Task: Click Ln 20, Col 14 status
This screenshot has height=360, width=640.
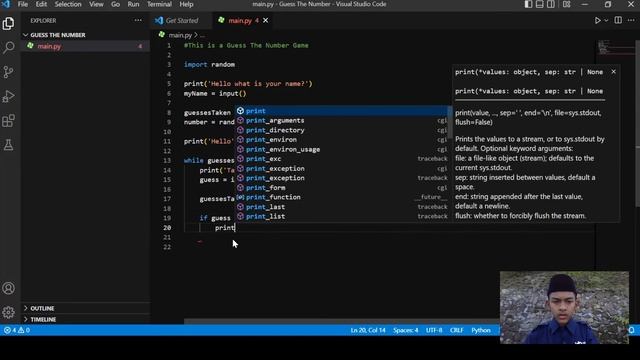Action: 368,330
